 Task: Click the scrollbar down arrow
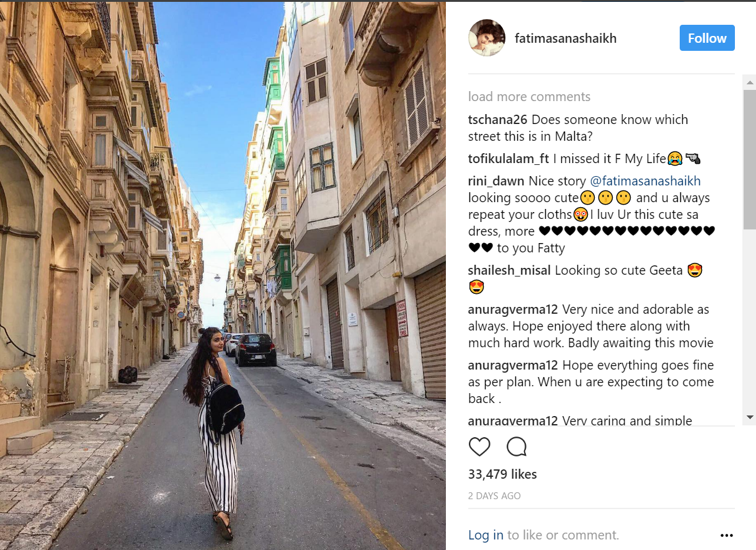[750, 417]
